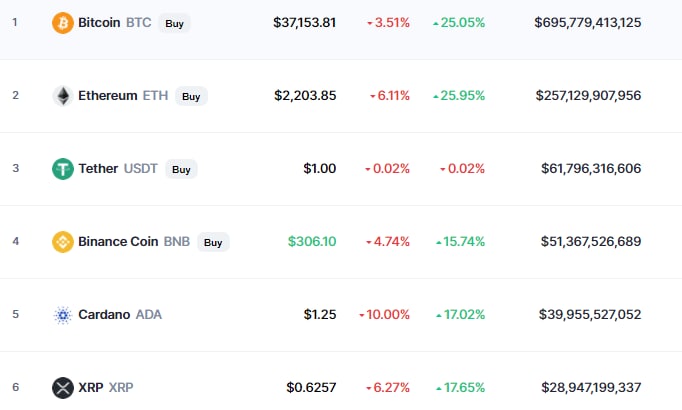Click the XRP logo icon
This screenshot has height=410, width=682.
tap(63, 387)
